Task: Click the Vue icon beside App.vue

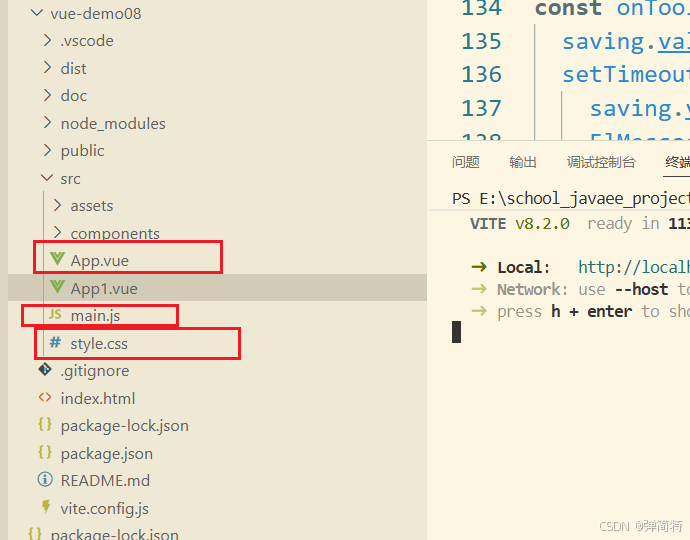Action: point(57,259)
